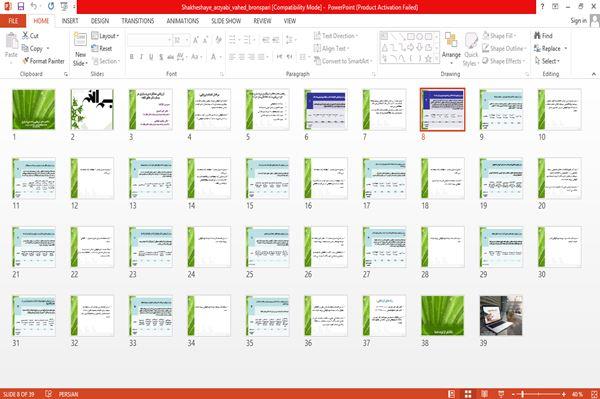Screen dimensions: 600x399
Task: Click the Redo icon in quick access toolbar
Action: pyautogui.click(x=51, y=6)
